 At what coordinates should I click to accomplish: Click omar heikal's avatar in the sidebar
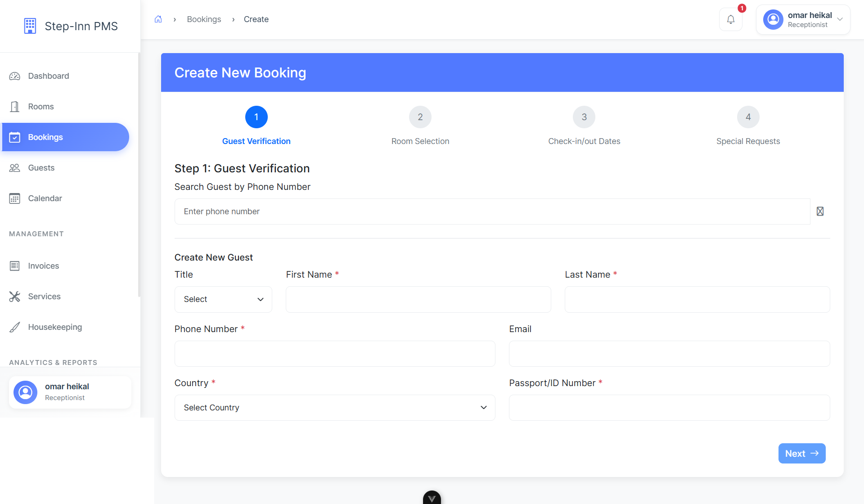[25, 392]
